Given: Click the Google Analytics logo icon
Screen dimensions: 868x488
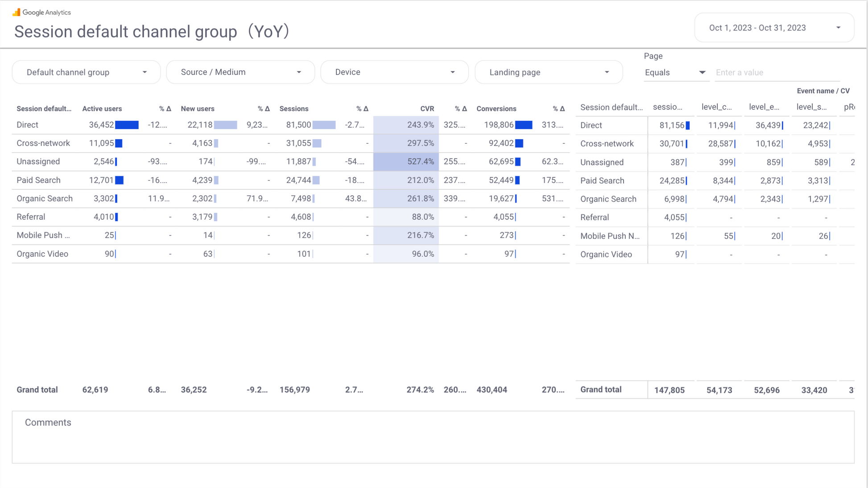Looking at the screenshot, I should (x=17, y=12).
